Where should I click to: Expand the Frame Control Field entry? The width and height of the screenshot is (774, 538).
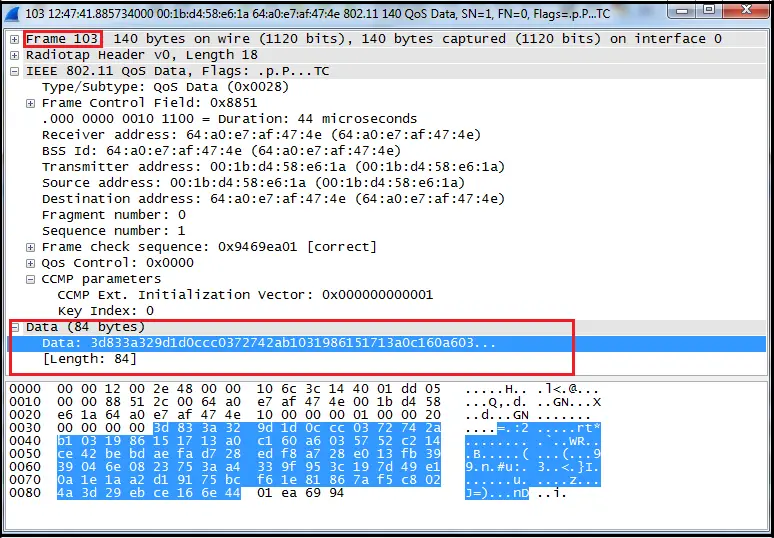pos(31,103)
